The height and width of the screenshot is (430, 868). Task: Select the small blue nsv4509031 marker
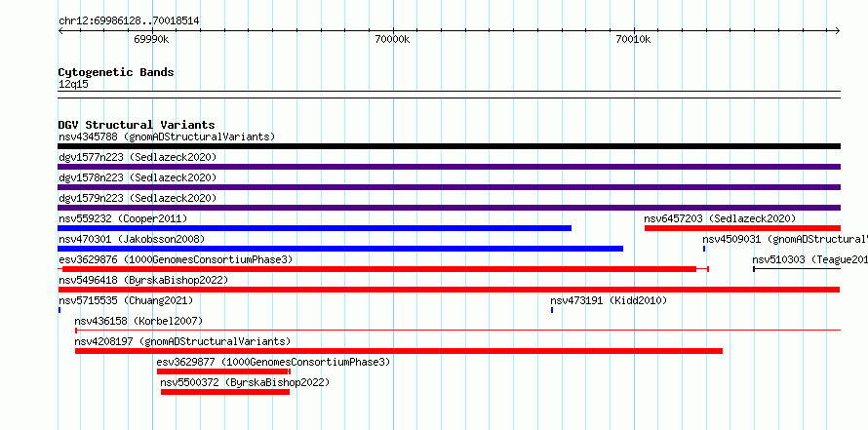(x=704, y=249)
